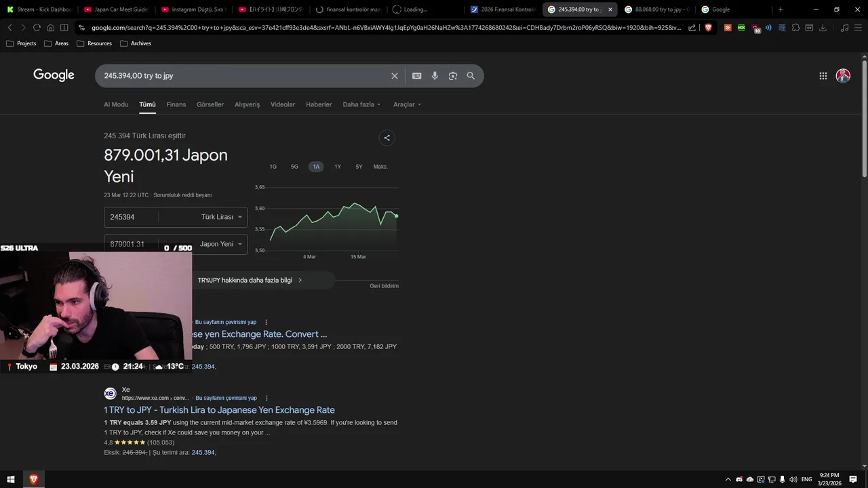The image size is (868, 488).
Task: Open Windows Start menu
Action: coord(11,479)
